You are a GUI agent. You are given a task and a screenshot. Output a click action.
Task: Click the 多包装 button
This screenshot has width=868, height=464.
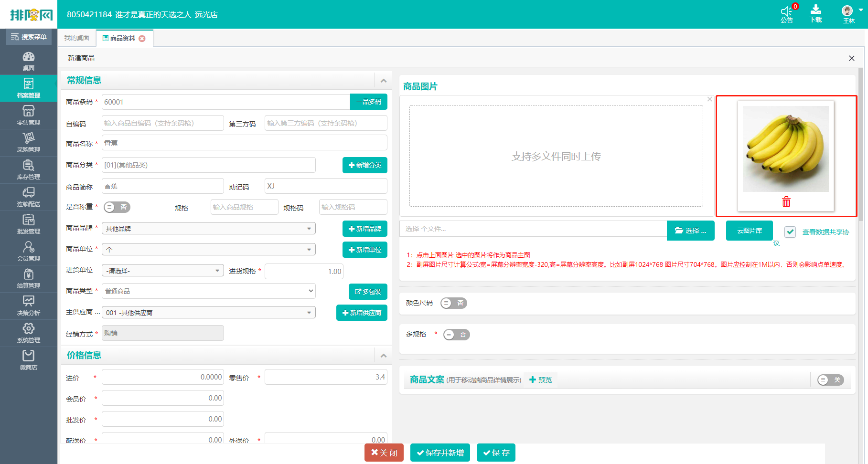point(368,292)
